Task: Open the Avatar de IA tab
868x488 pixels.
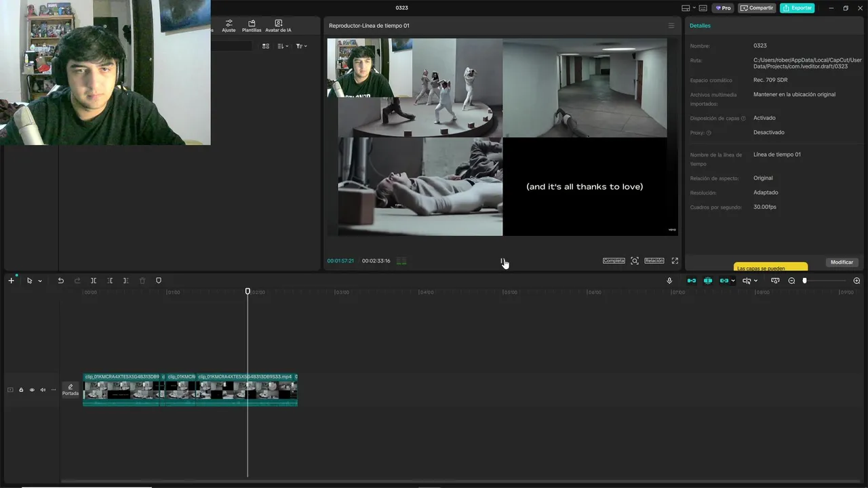Action: pyautogui.click(x=278, y=26)
